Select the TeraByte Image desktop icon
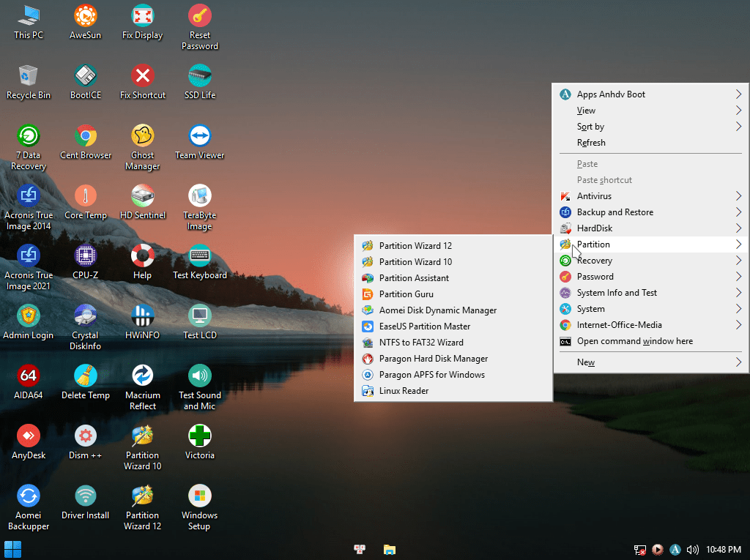 pos(200,207)
